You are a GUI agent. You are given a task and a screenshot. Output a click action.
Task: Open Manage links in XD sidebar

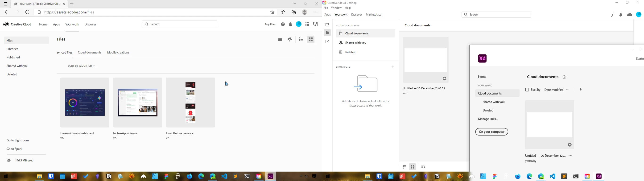[x=488, y=119]
